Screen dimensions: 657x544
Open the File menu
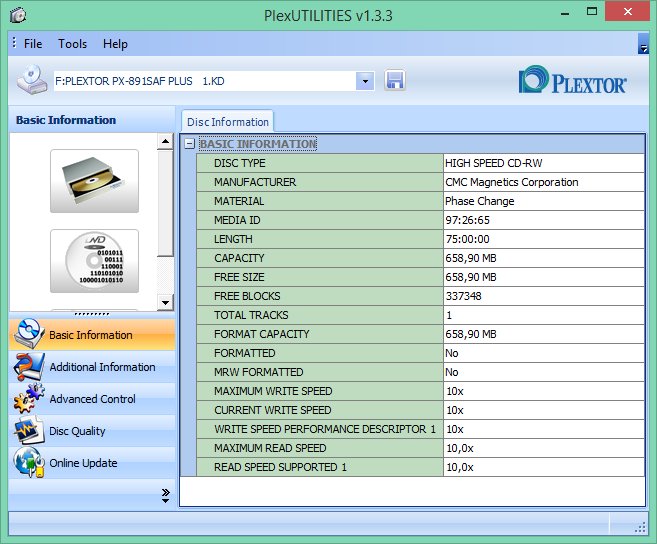tap(33, 44)
